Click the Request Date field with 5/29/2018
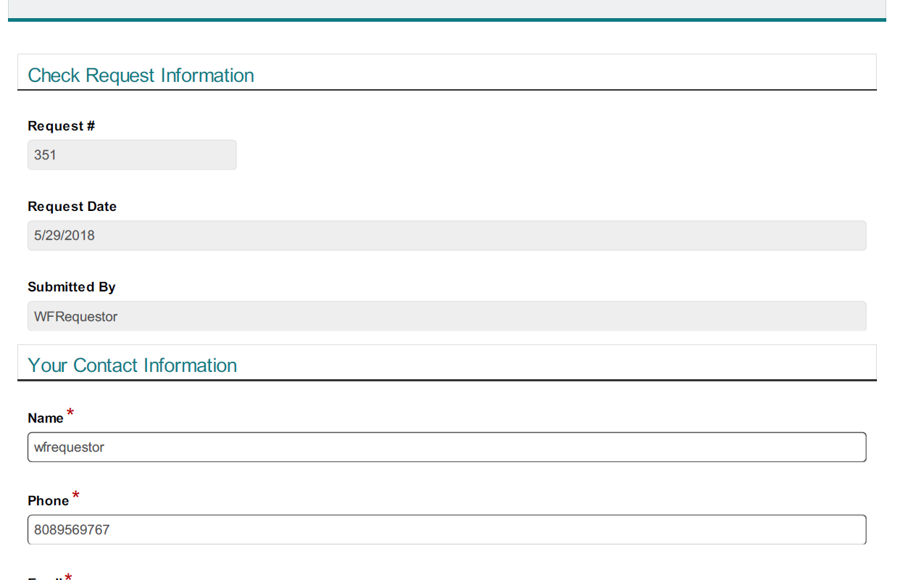Image resolution: width=924 pixels, height=580 pixels. click(446, 236)
